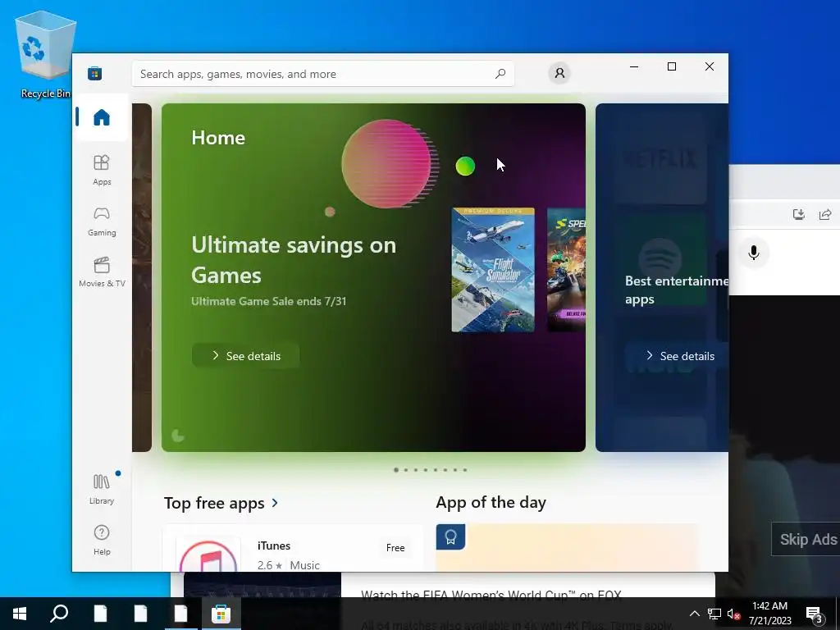840x630 pixels.
Task: Click the taskbar clock showing 1:42 AM
Action: click(x=769, y=614)
